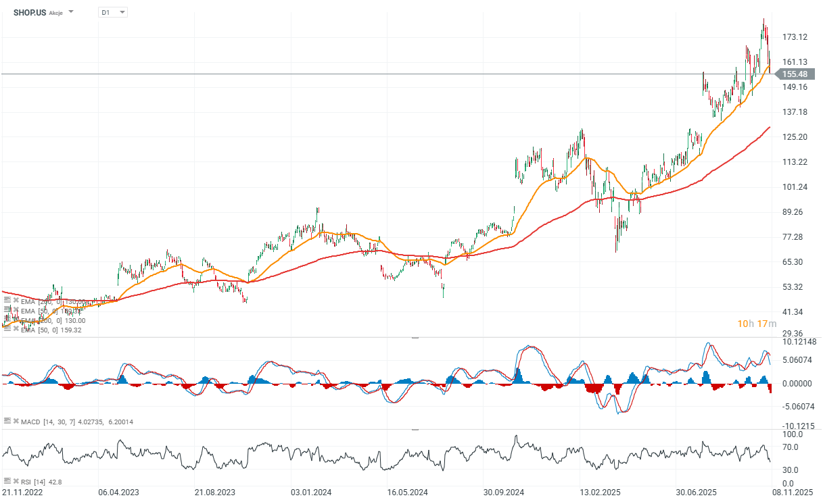The image size is (823, 504).
Task: Click the 137.18 price axis value
Action: pyautogui.click(x=795, y=111)
